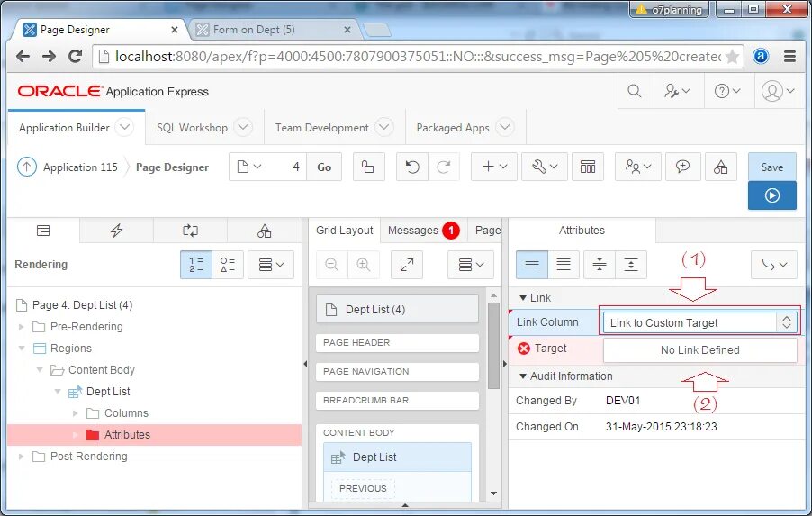Open the Component View icon
Screen dimensions: 812x516
tap(588, 167)
